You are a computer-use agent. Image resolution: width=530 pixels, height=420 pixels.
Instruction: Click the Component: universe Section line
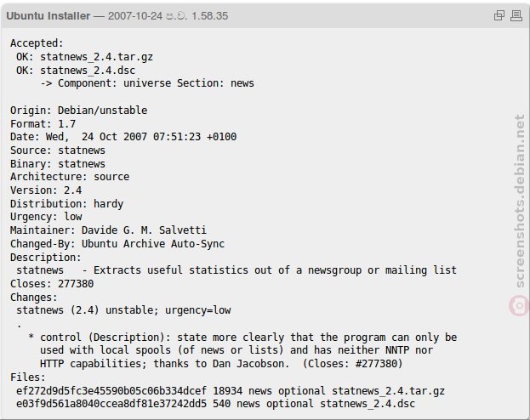click(147, 83)
